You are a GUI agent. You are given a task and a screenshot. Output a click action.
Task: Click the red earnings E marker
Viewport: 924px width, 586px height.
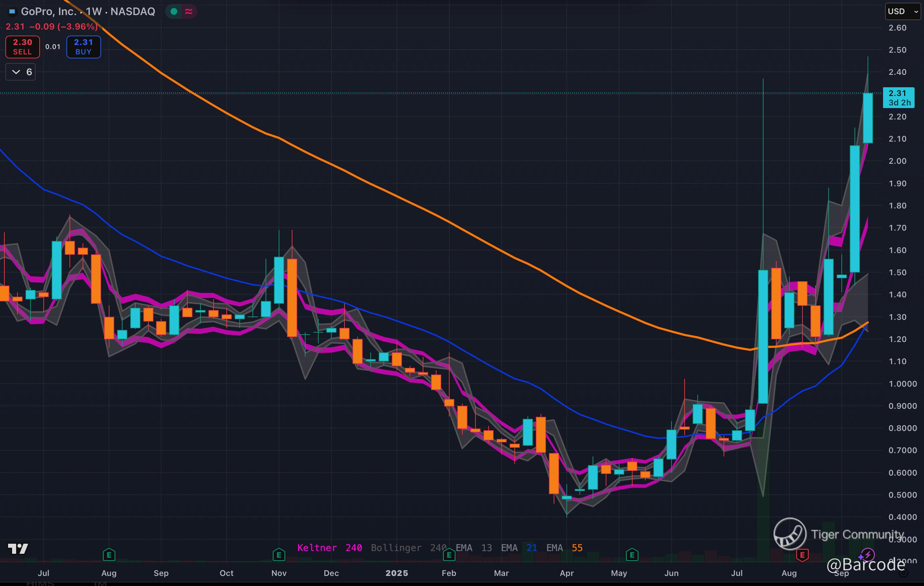(x=802, y=555)
